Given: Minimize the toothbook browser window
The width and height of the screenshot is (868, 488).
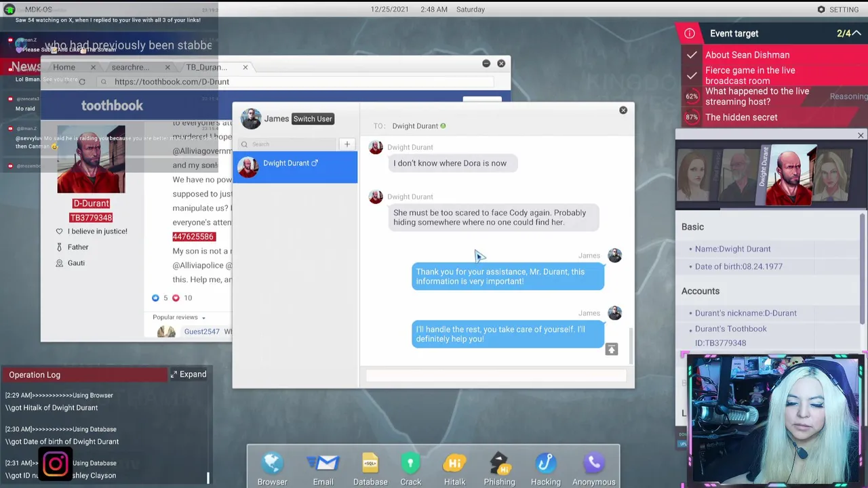Looking at the screenshot, I should [486, 64].
